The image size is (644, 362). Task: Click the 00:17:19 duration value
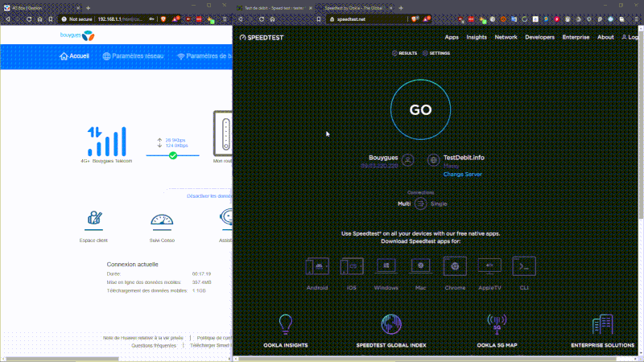click(x=201, y=274)
